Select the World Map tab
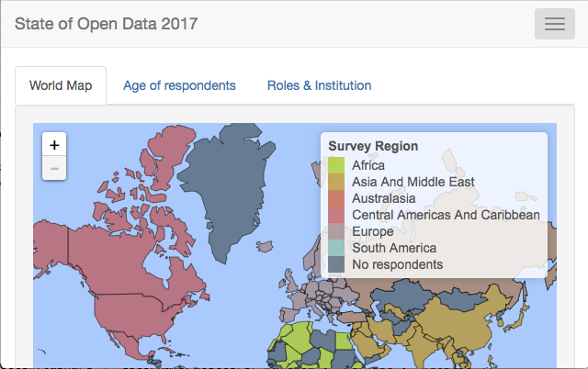Screen dimensions: 588x369 [61, 85]
